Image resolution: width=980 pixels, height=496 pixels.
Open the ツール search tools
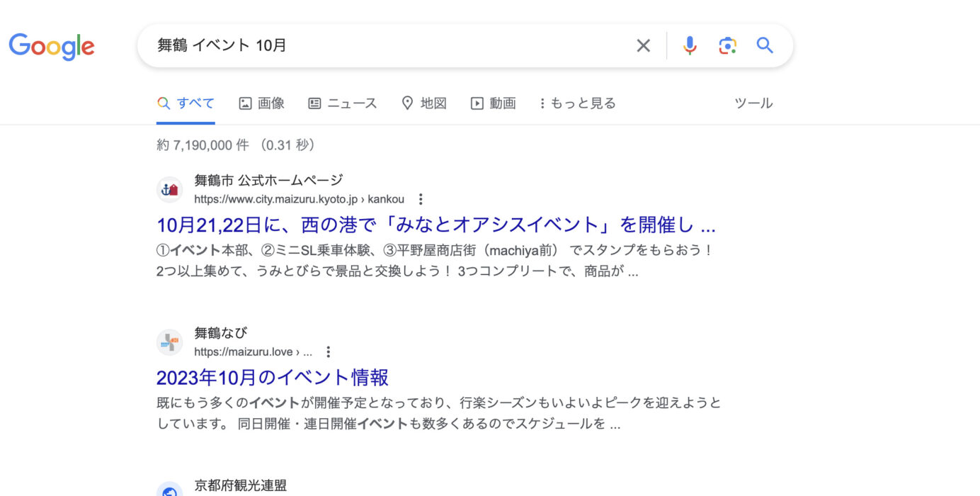point(753,103)
